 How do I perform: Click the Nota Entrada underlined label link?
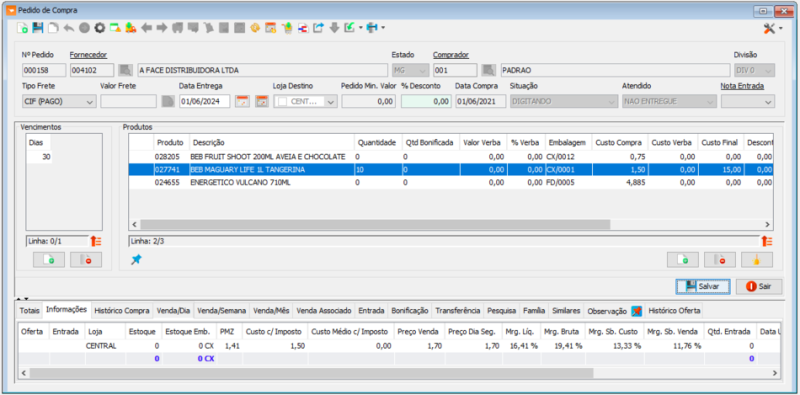click(742, 86)
